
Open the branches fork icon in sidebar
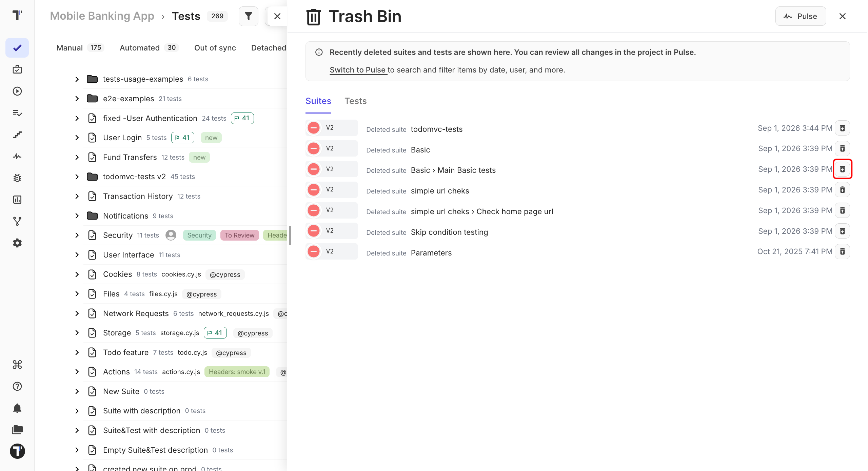click(x=17, y=221)
